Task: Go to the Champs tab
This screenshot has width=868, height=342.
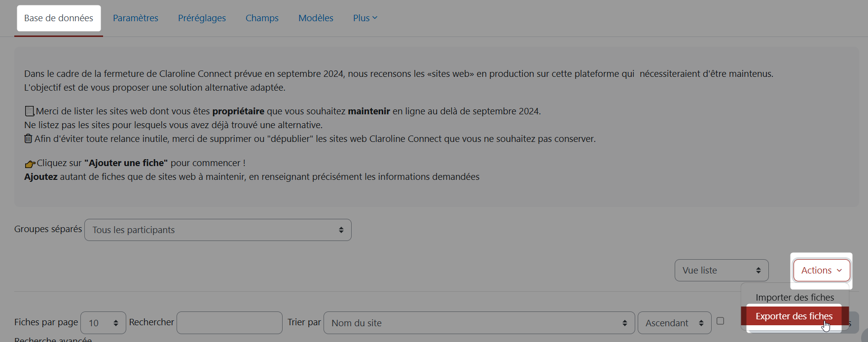Action: coord(262,18)
